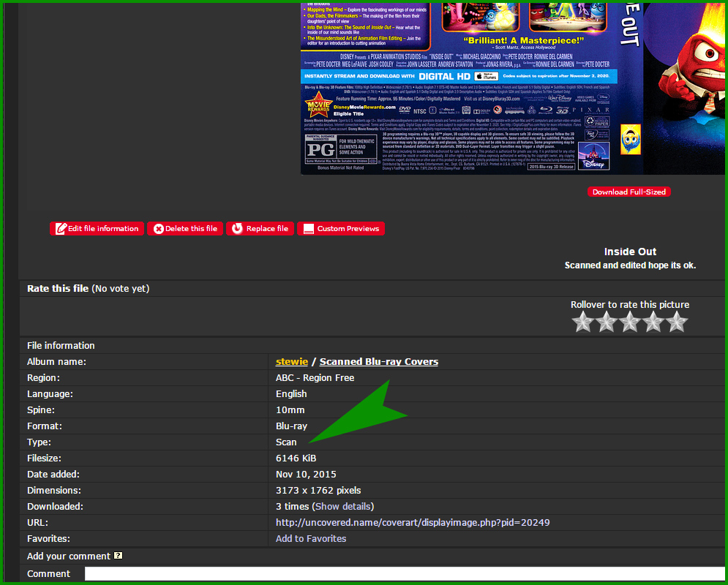Click the Download Full-Sized button
This screenshot has height=585, width=728.
click(629, 192)
